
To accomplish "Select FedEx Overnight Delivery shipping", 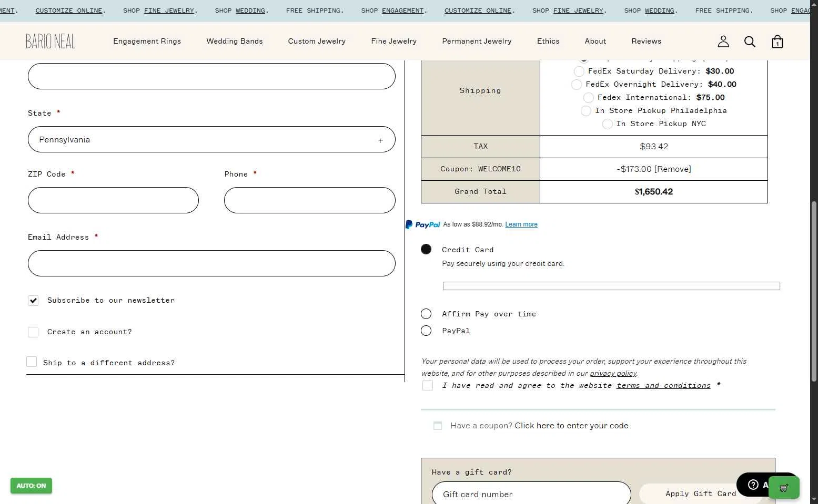I will (577, 84).
